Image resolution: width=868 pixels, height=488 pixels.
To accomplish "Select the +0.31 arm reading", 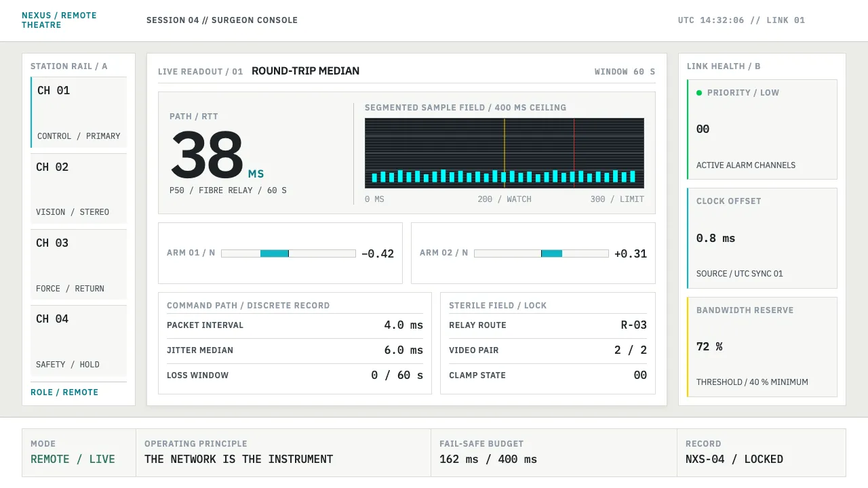I will point(631,253).
